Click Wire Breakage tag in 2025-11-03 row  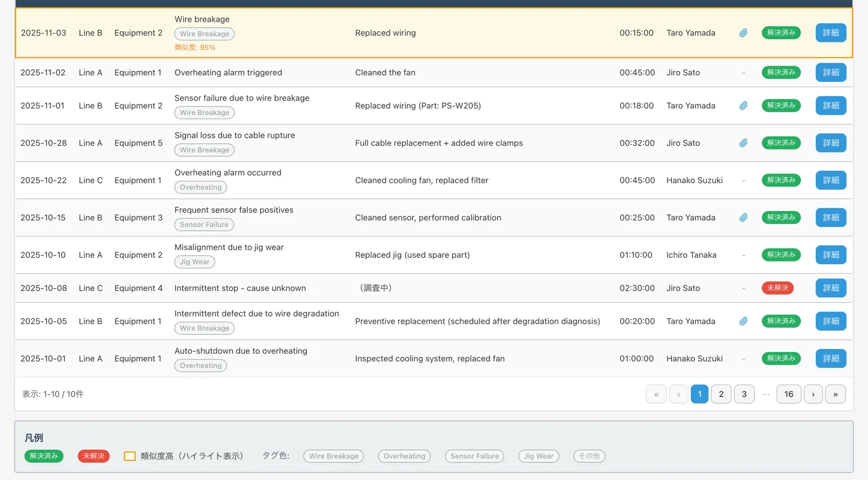[204, 34]
